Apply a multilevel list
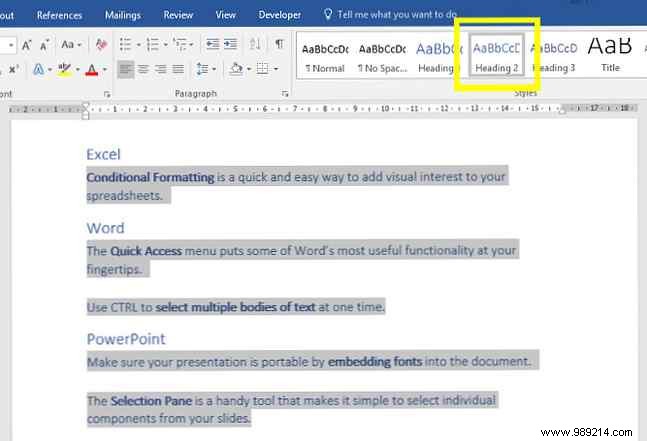 point(180,44)
